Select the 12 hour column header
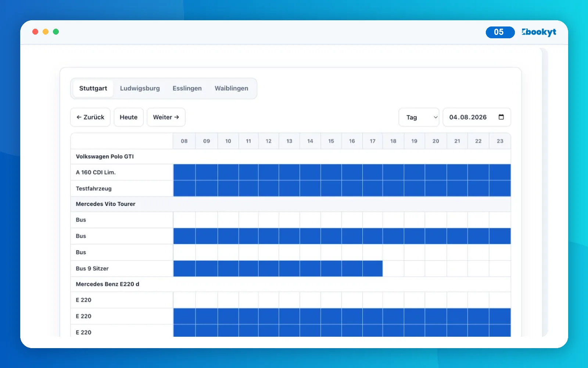 (x=269, y=141)
